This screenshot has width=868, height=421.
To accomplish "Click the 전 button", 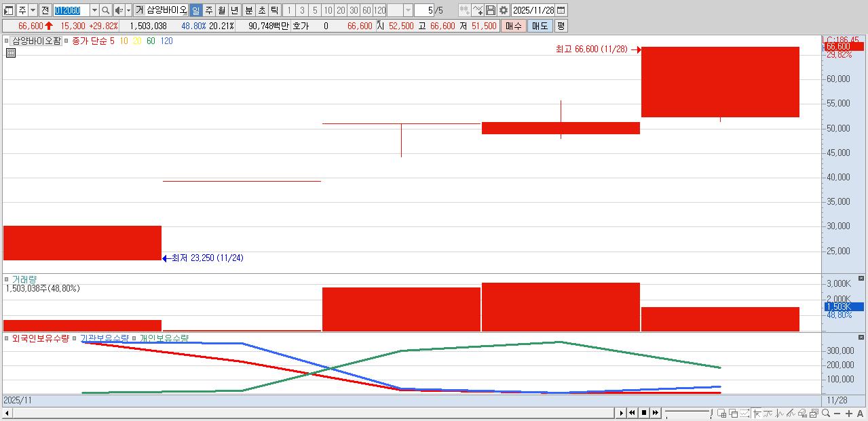I will coord(45,10).
